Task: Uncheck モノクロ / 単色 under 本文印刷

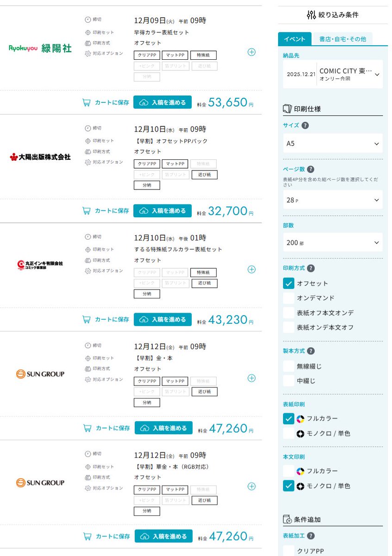Action: (x=288, y=486)
